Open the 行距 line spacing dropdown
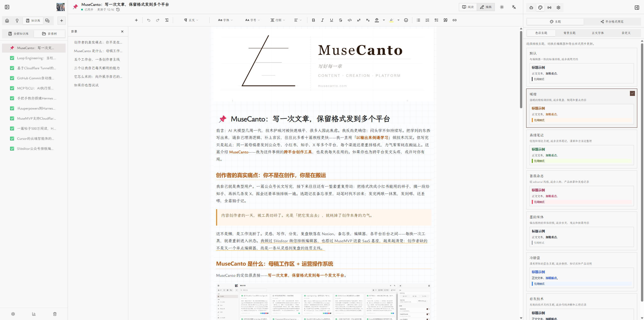 coord(278,20)
